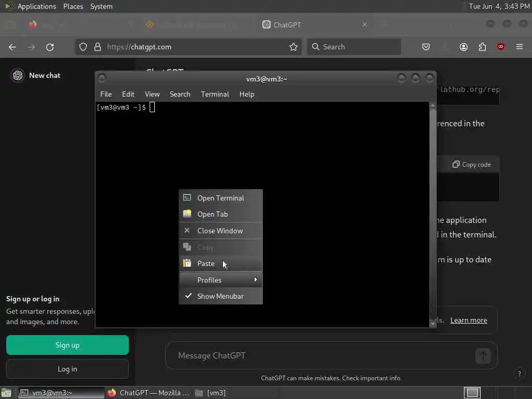
Task: Click the Firefox search field
Action: pyautogui.click(x=354, y=47)
